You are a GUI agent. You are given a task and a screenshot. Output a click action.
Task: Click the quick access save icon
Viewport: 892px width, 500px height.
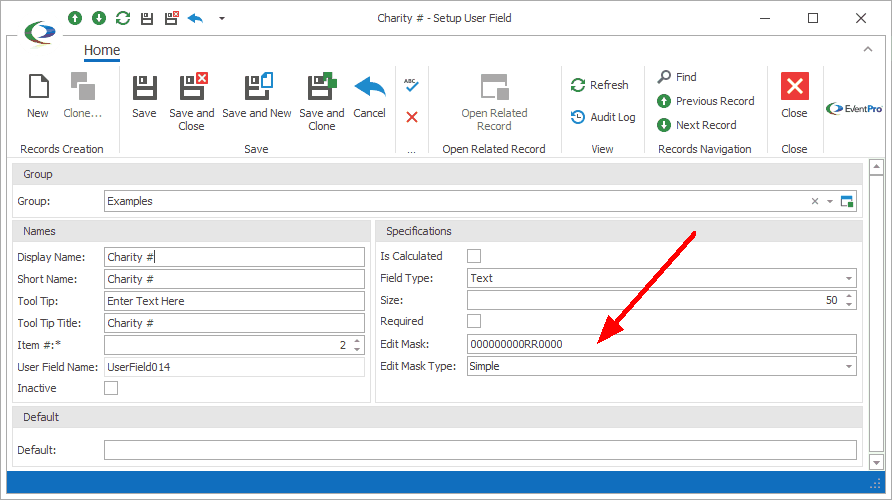[x=147, y=19]
